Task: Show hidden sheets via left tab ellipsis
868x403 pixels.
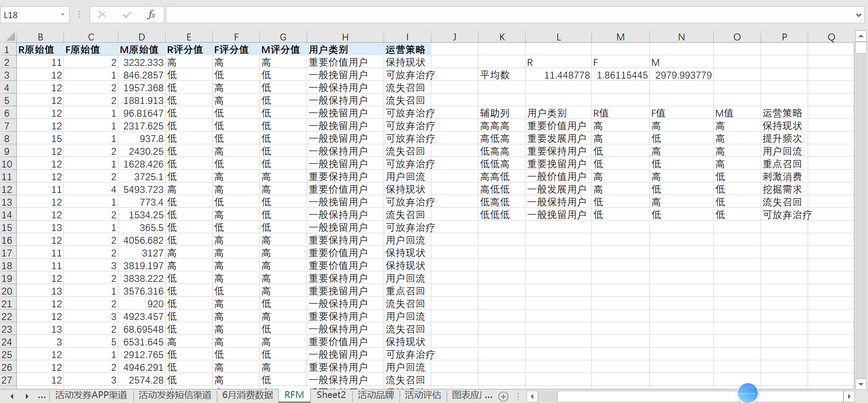Action: pyautogui.click(x=42, y=396)
